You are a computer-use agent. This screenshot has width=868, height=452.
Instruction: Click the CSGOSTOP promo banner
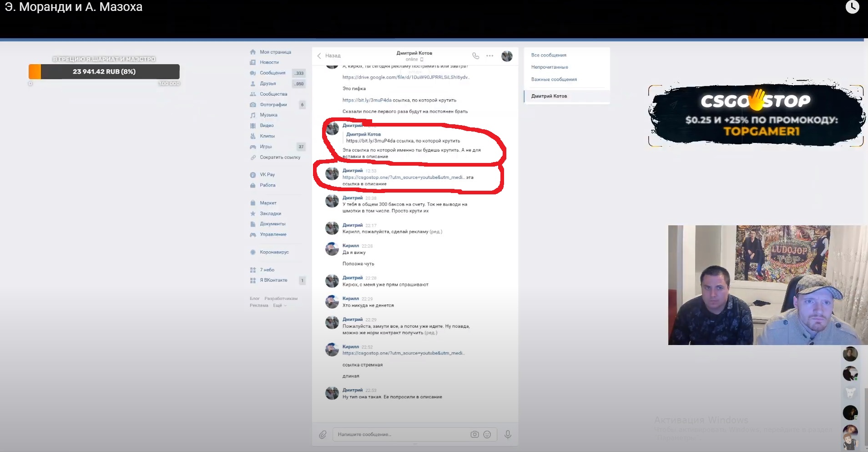(756, 116)
